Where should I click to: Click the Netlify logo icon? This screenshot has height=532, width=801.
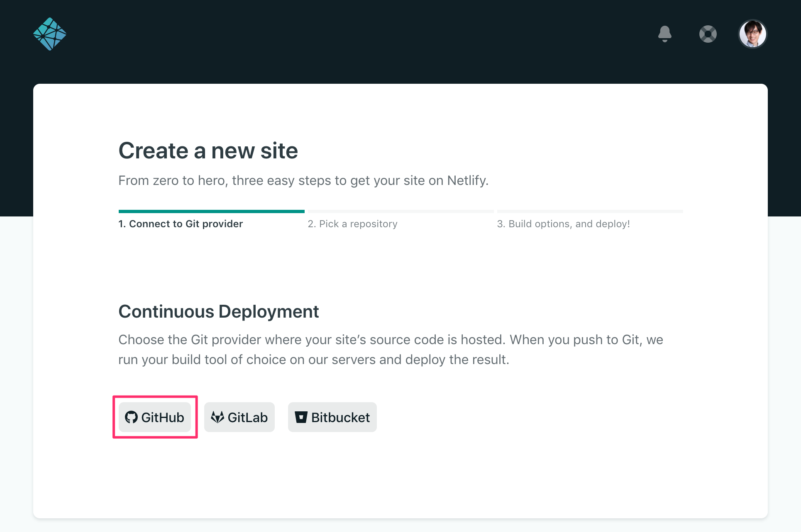(x=50, y=34)
